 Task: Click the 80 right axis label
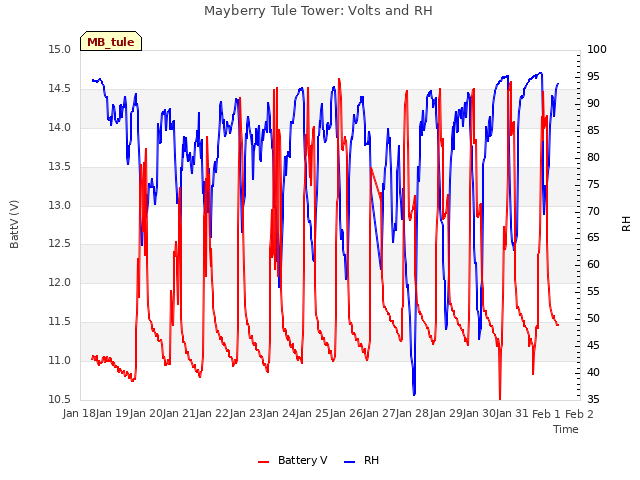(x=593, y=158)
